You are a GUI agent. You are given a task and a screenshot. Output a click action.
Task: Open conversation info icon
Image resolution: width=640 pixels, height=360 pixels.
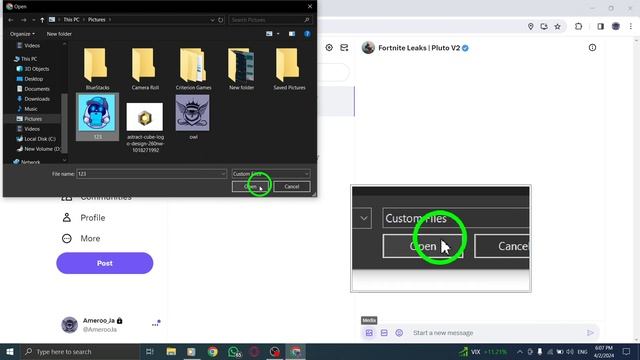pyautogui.click(x=592, y=48)
